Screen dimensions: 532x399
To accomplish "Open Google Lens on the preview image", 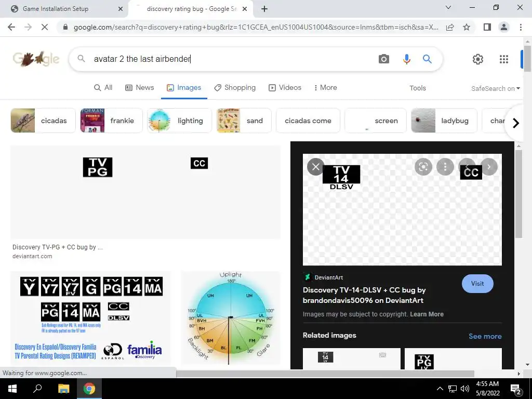I will point(423,167).
